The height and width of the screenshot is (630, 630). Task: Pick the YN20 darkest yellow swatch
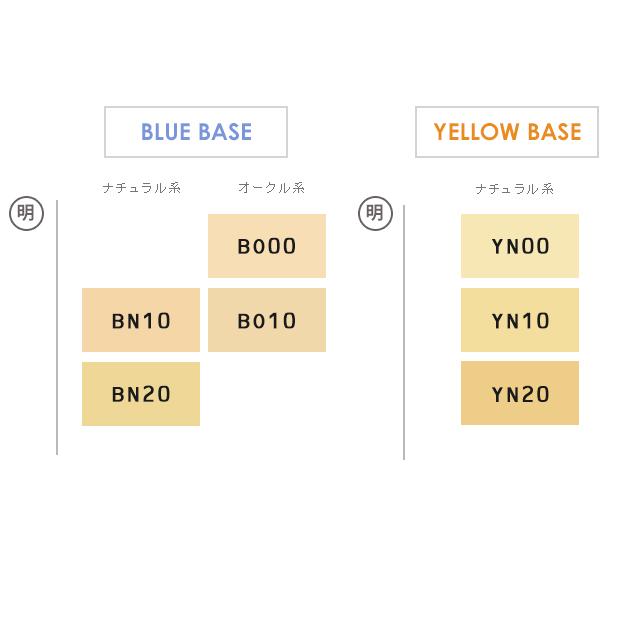[x=520, y=394]
